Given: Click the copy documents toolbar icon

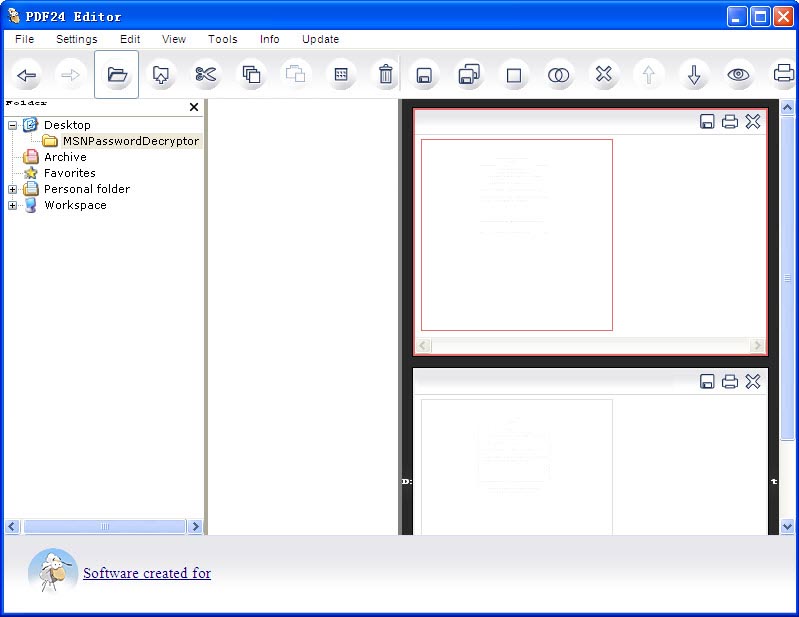Looking at the screenshot, I should click(251, 75).
